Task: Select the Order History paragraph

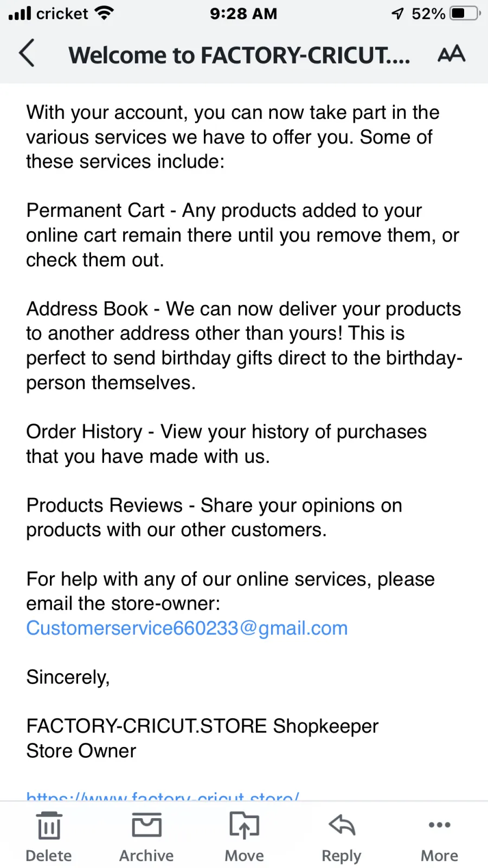Action: coord(227,444)
